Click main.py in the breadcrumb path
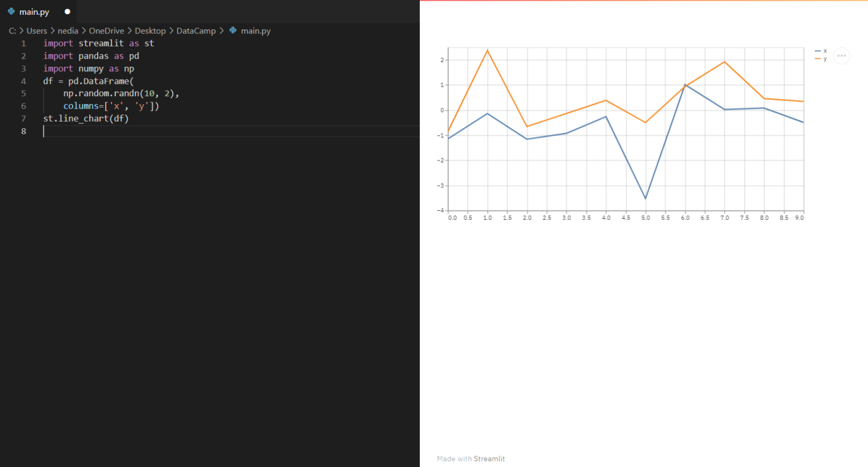The image size is (868, 467). [x=255, y=31]
